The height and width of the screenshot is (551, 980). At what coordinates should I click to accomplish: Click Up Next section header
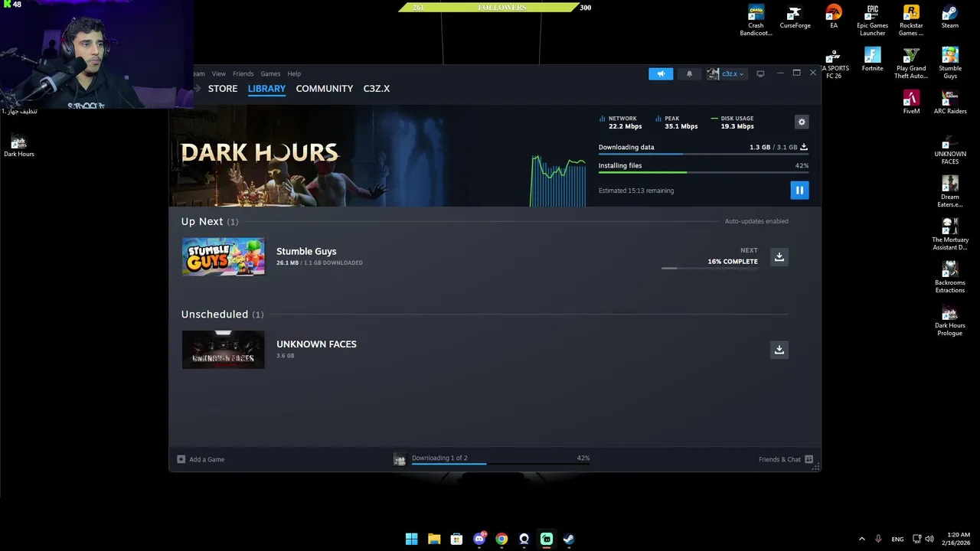tap(210, 221)
